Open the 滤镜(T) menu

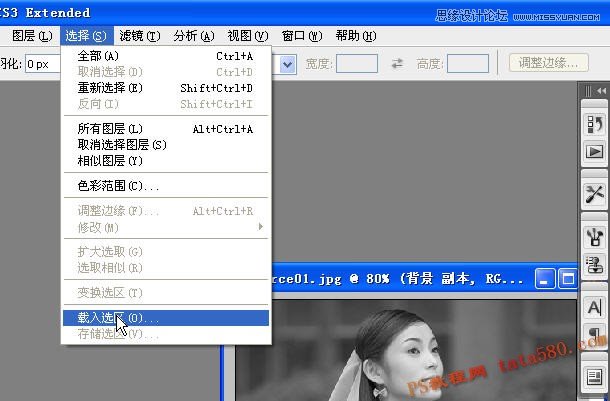pos(140,36)
